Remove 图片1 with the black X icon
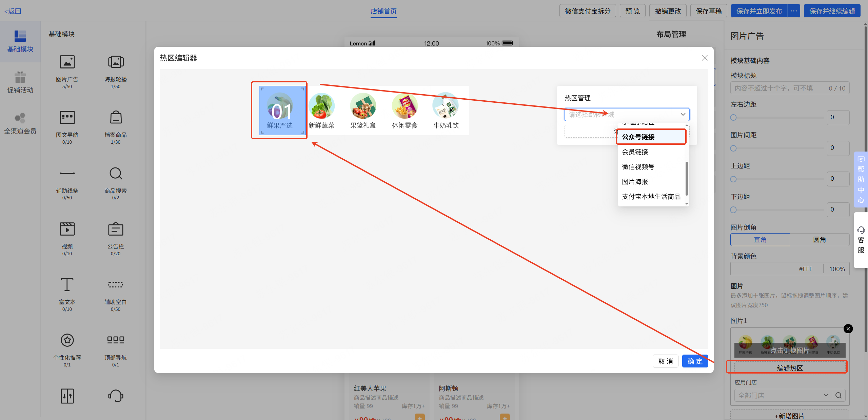 (848, 328)
